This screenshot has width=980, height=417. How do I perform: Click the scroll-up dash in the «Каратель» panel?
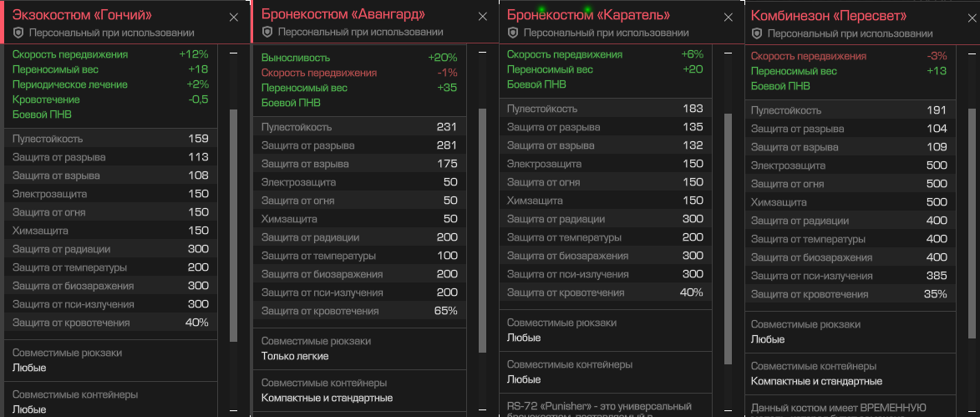[728, 53]
